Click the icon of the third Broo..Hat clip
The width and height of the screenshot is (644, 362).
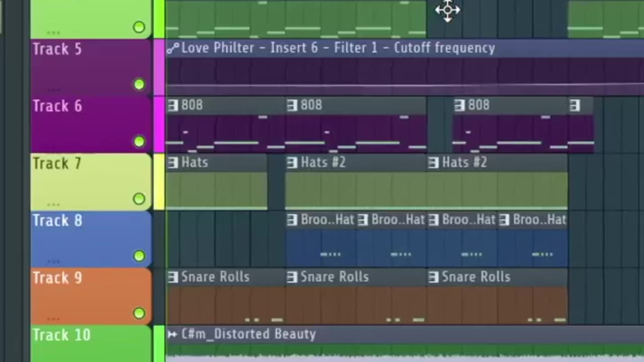click(x=434, y=220)
